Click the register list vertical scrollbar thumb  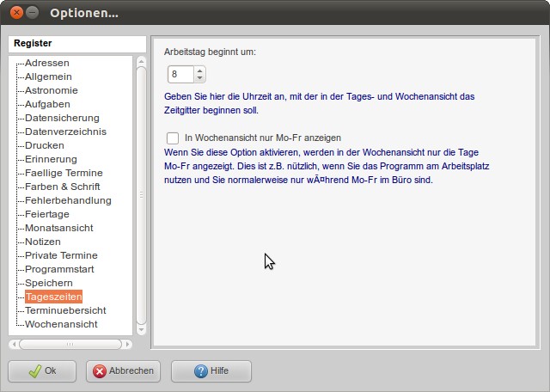141,195
